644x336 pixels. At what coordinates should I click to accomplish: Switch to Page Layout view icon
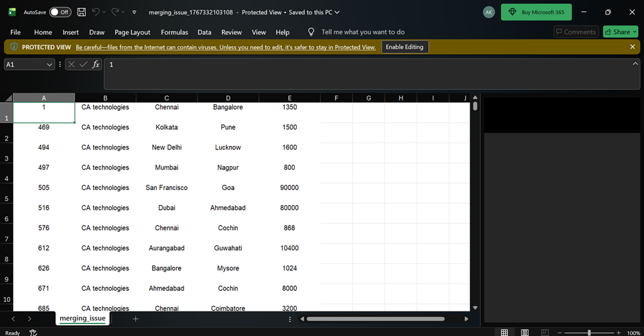524,333
